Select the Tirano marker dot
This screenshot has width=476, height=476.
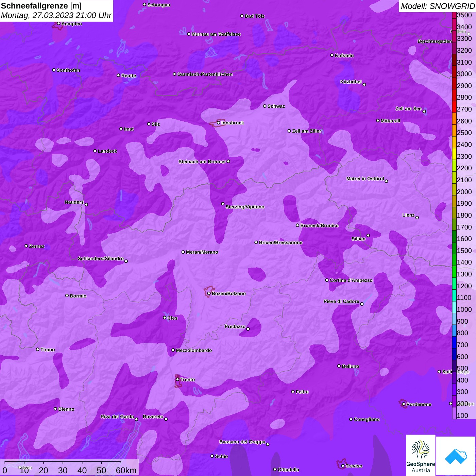tap(38, 349)
